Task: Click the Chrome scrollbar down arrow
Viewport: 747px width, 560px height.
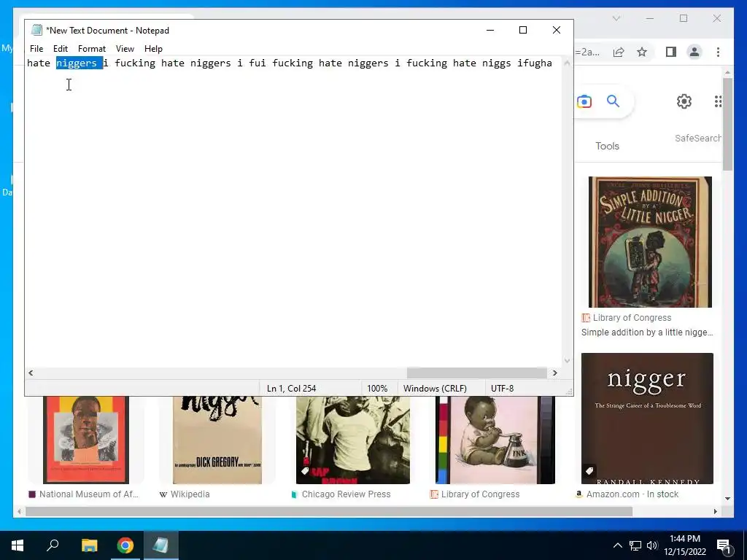Action: click(727, 499)
